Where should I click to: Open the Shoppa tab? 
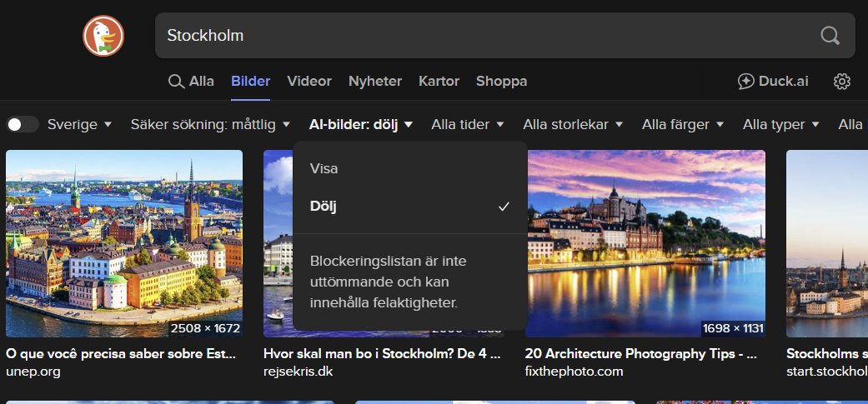click(501, 82)
